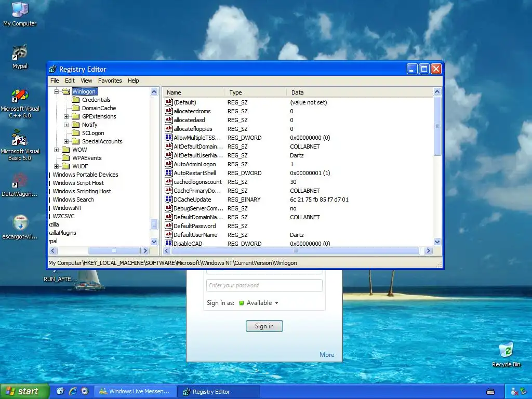Expand the SpecialAccounts key
532x399 pixels.
click(x=66, y=141)
